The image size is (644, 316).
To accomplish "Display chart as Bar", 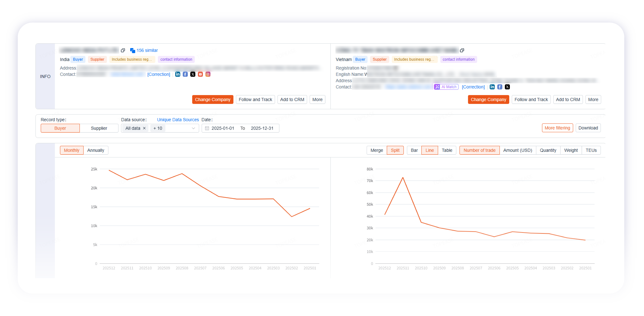I will click(414, 150).
